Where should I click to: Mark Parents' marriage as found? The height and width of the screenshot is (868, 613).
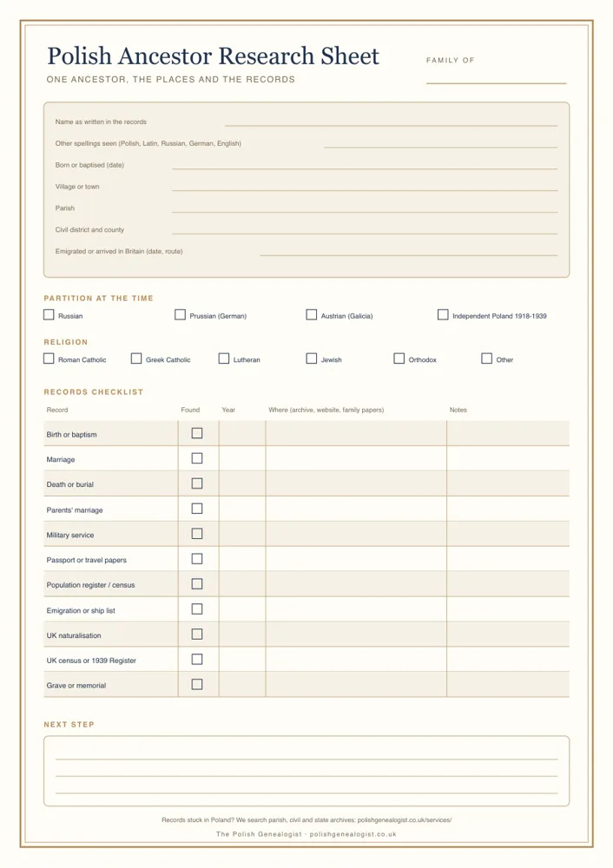(x=197, y=509)
